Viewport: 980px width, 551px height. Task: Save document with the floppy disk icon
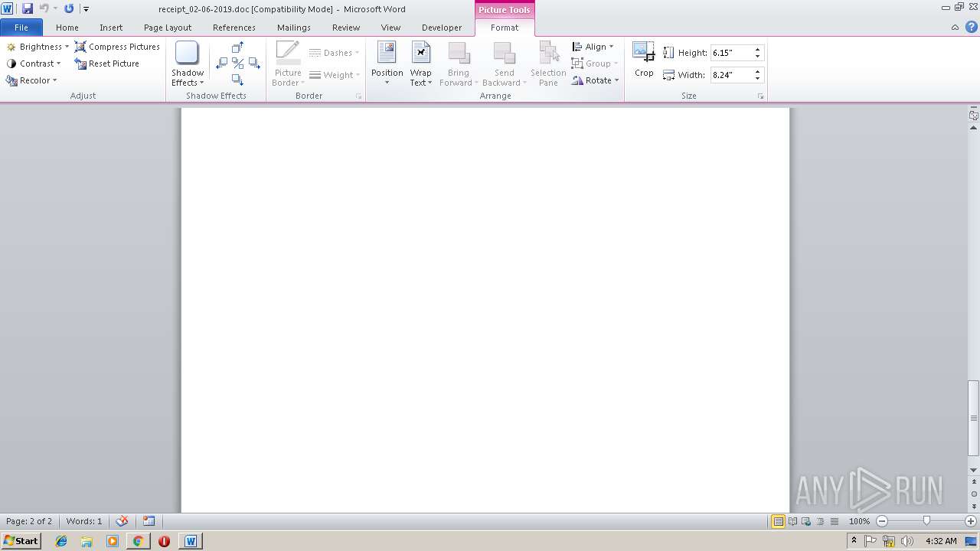pos(28,8)
